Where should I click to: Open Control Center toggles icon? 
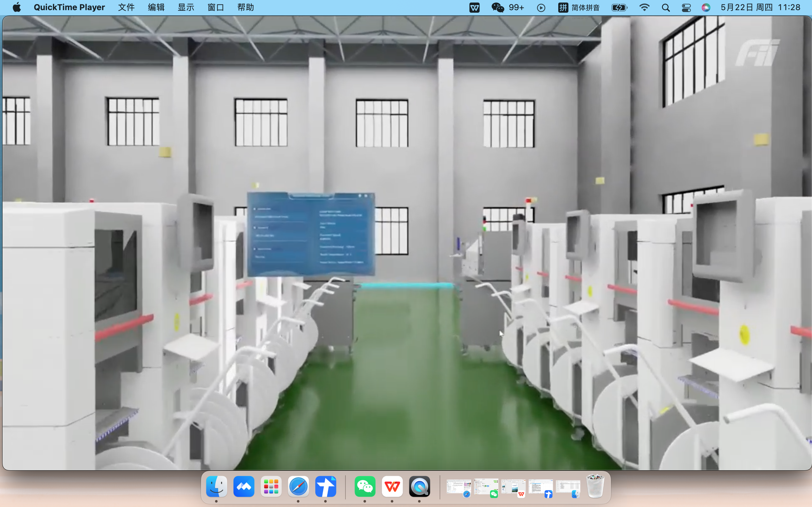coord(686,7)
